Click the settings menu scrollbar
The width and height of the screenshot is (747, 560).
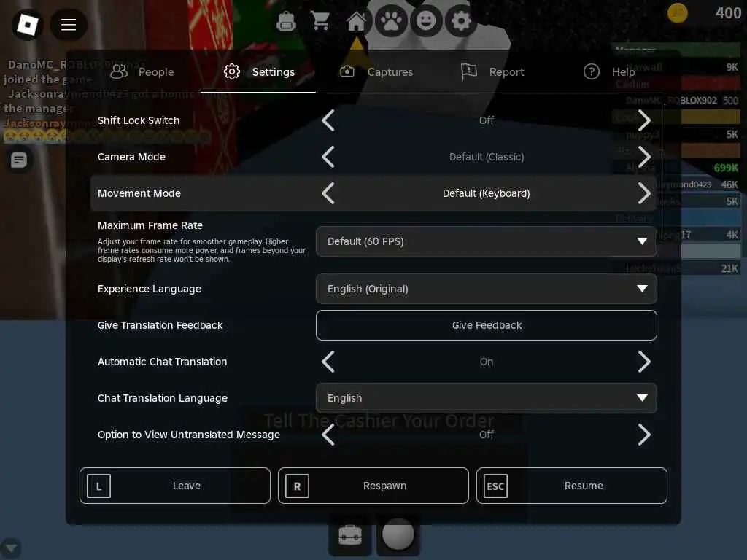pyautogui.click(x=665, y=171)
